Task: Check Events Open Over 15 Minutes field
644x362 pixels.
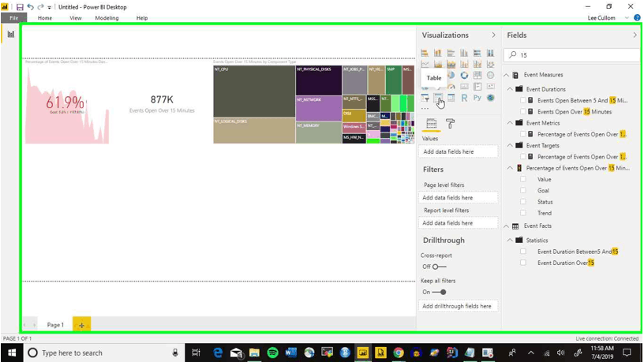Action: (522, 112)
